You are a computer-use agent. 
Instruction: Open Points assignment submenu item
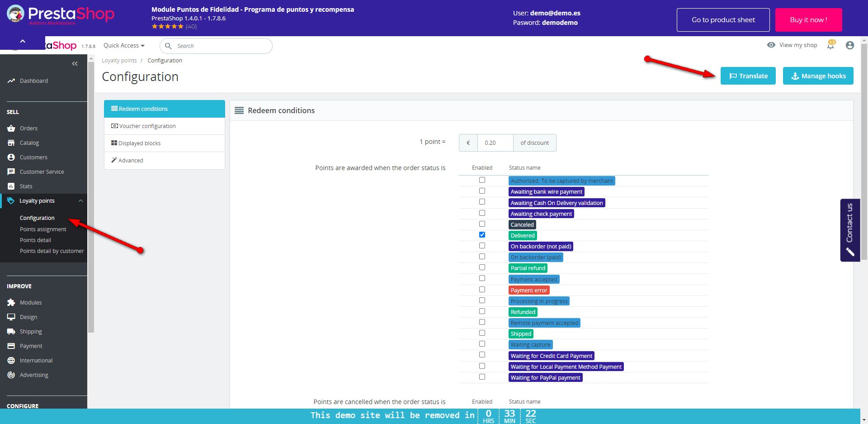coord(43,229)
